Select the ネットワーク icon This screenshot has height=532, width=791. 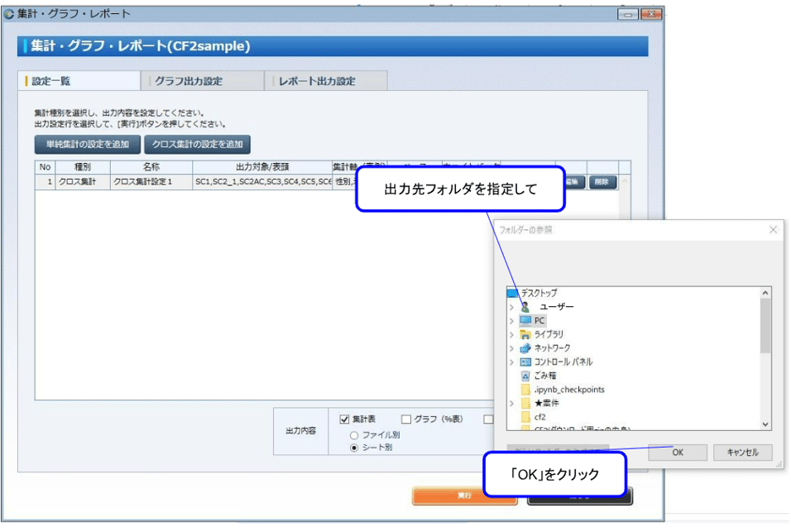tap(524, 346)
